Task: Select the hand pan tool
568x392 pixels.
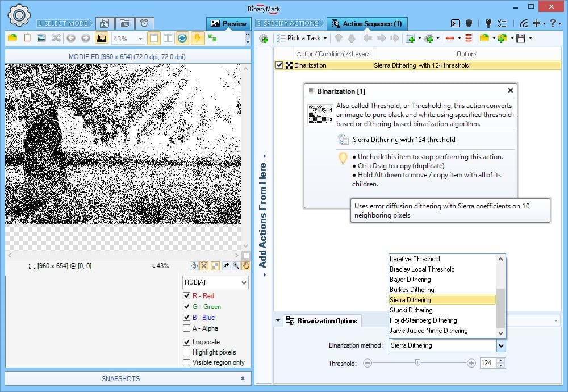Action: (x=247, y=266)
